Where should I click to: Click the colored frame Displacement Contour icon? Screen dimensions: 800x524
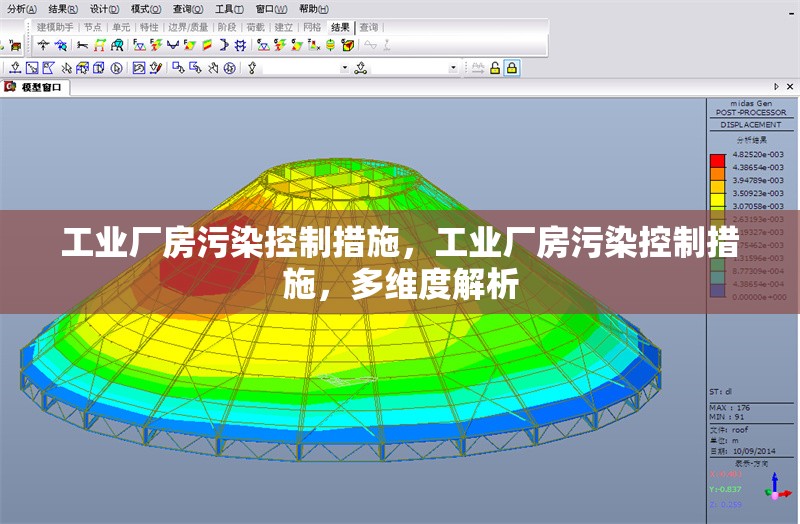pos(99,45)
